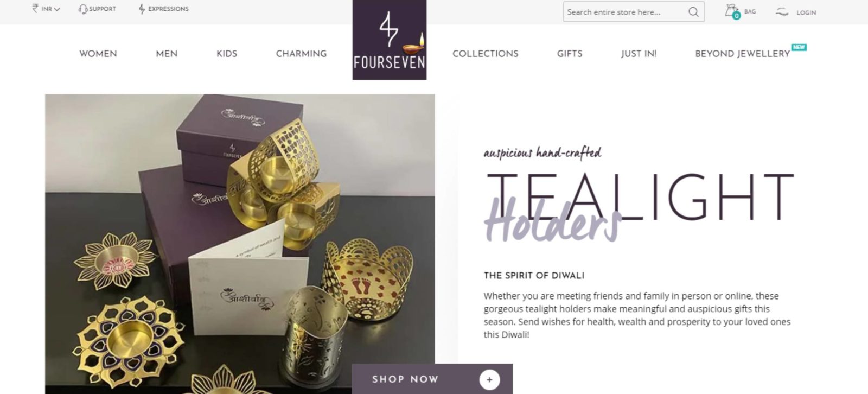Screen dimensions: 868x394
Task: Click the FourSeven logo
Action: click(x=390, y=40)
